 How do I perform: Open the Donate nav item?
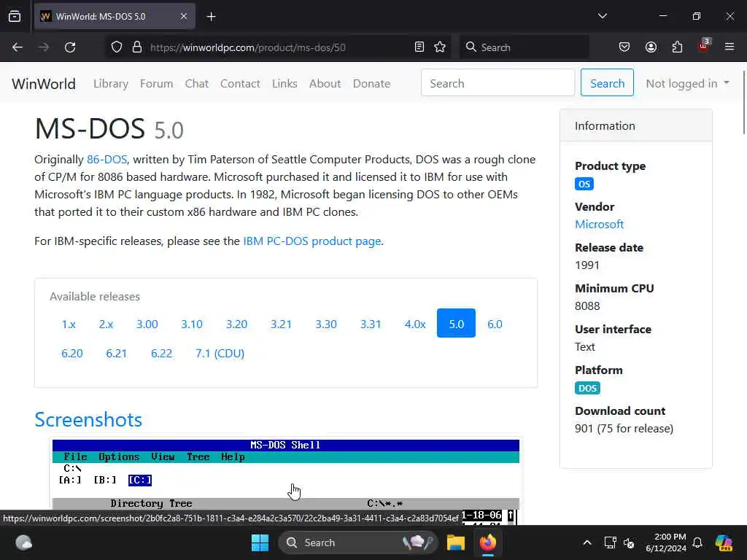pyautogui.click(x=371, y=83)
